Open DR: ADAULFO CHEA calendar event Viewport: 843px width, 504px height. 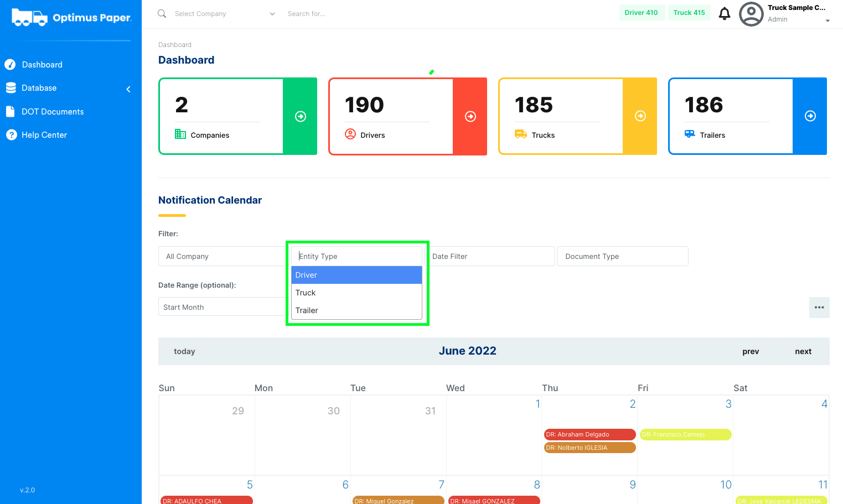click(206, 500)
